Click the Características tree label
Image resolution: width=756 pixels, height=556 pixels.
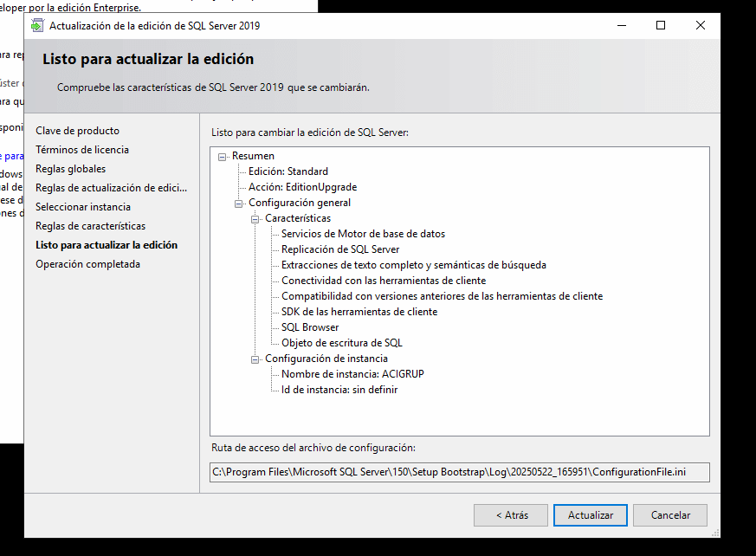pos(298,218)
